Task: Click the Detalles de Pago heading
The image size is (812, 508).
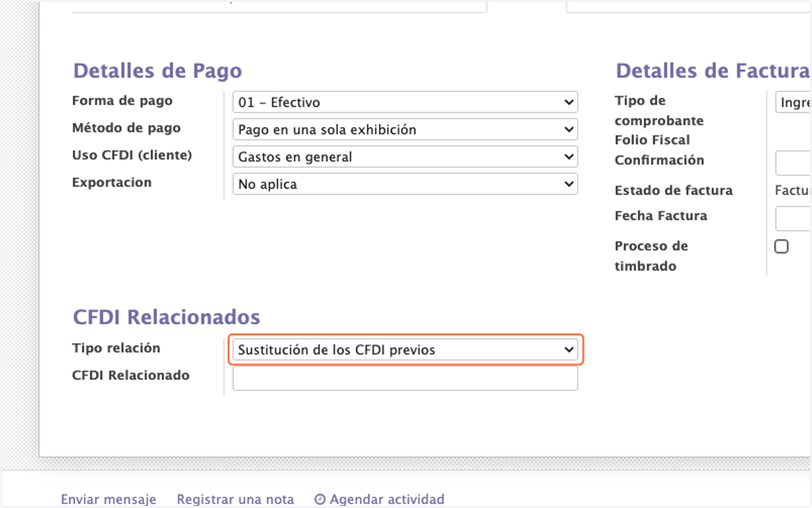Action: (x=157, y=71)
